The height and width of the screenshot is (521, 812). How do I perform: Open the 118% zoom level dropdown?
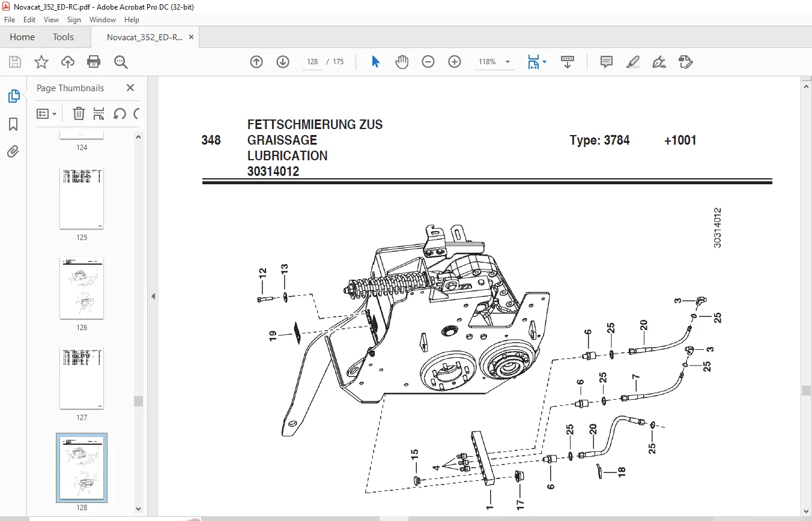[x=507, y=62]
